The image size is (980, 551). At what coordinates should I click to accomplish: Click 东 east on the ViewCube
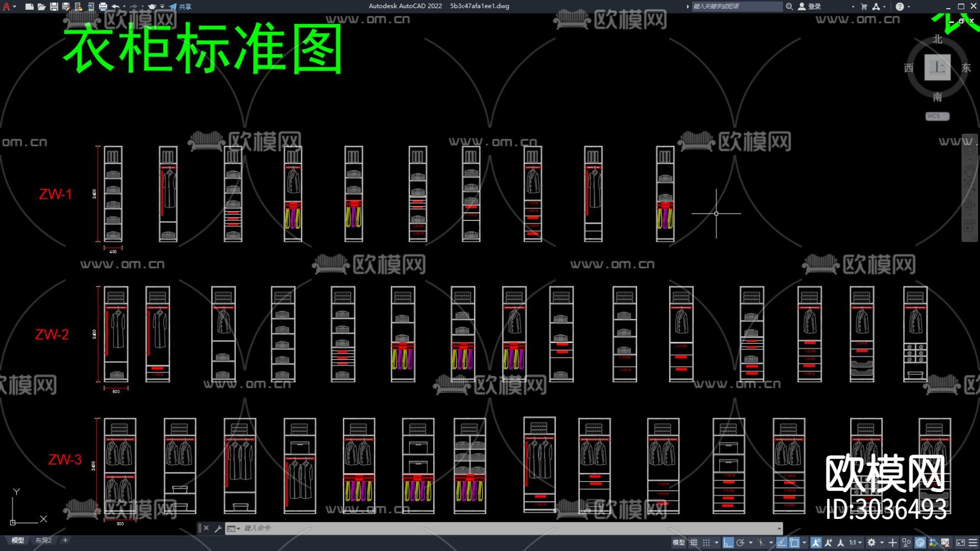click(966, 68)
